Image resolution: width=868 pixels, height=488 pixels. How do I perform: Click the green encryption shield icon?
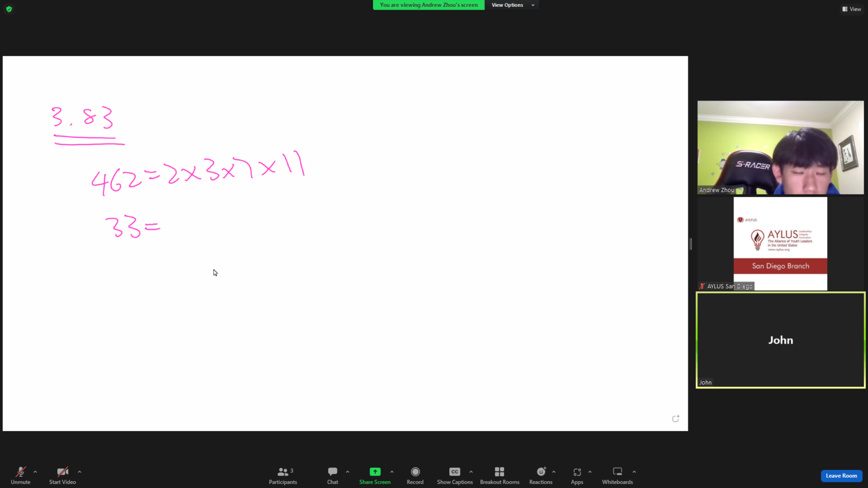tap(8, 9)
